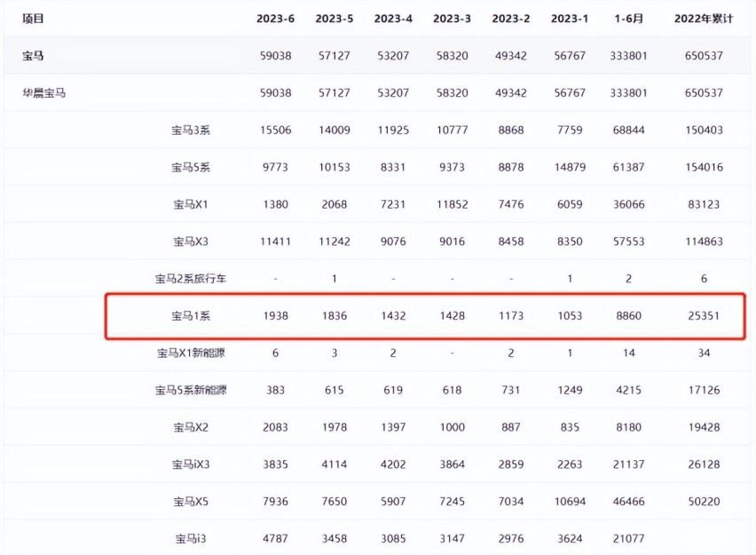Select 34 in the 宝马X1新能源 row

[704, 353]
